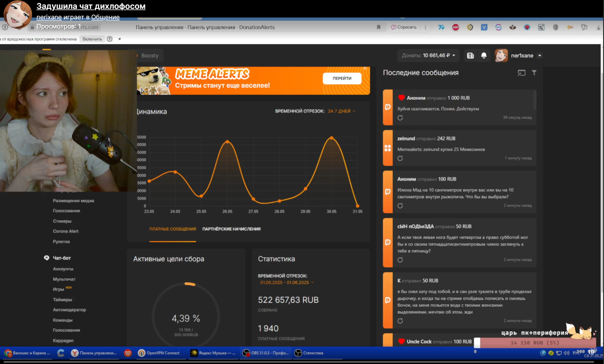Click the Спросить button in the address bar

(x=404, y=27)
